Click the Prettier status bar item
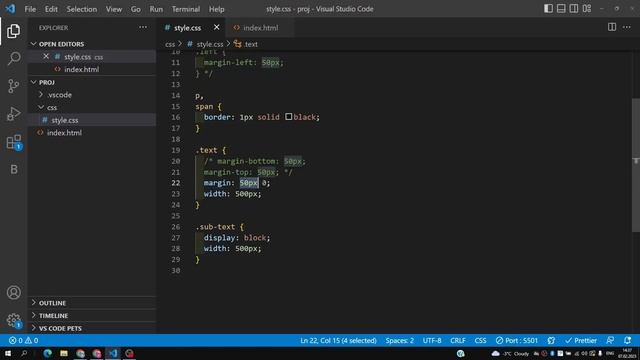This screenshot has width=640, height=360. (580, 340)
